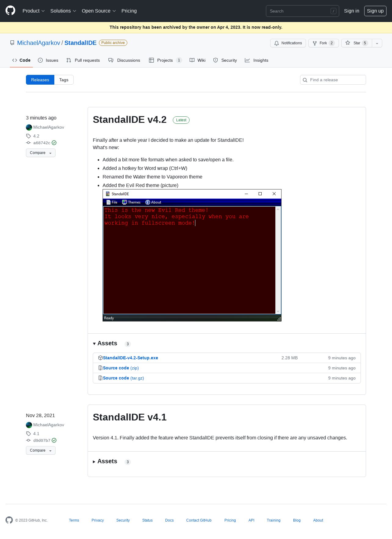Click the footer GitHub logo

(x=9, y=520)
